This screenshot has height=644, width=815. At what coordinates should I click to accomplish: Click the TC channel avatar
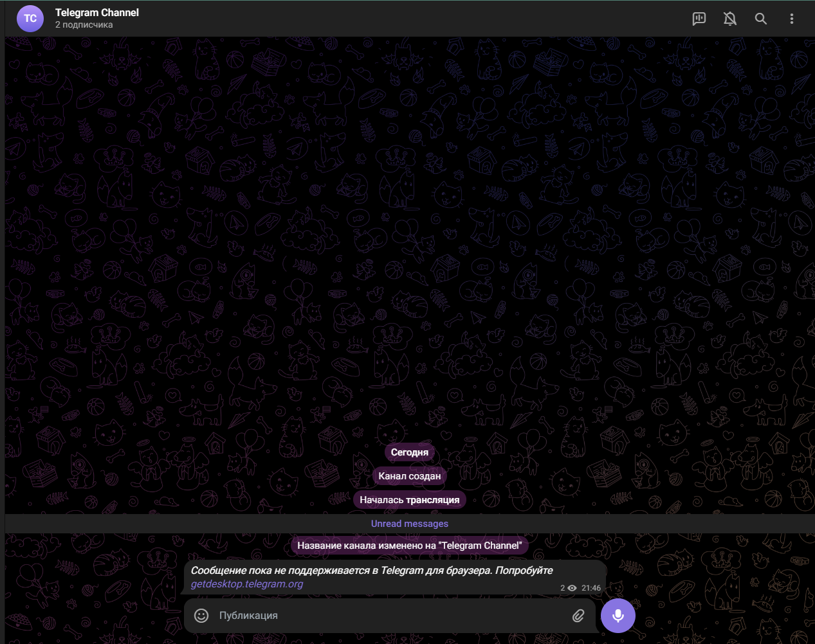point(30,18)
